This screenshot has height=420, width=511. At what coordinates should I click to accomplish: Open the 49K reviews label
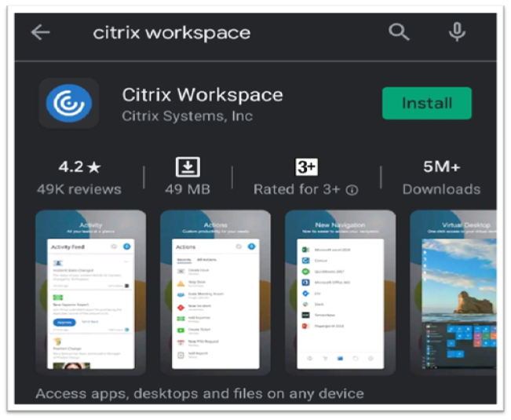point(79,189)
